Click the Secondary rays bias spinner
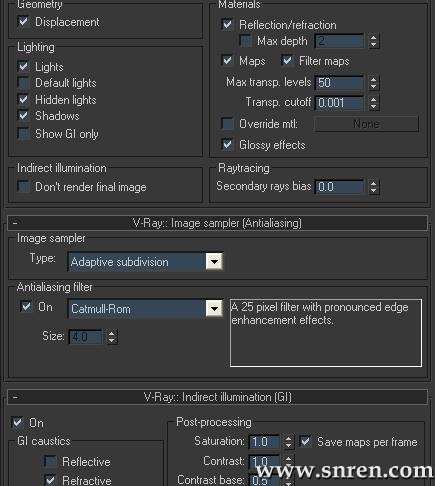The width and height of the screenshot is (435, 486). 374,187
